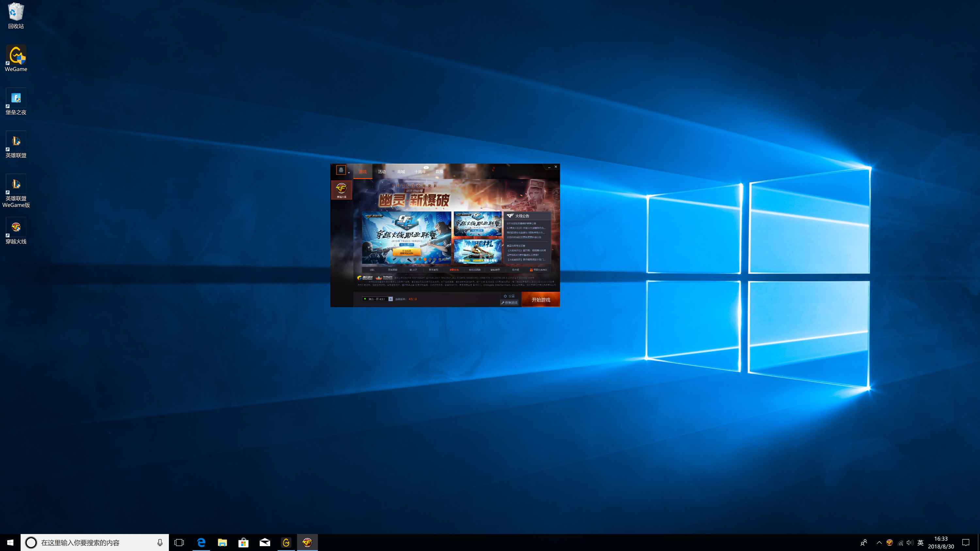The width and height of the screenshot is (980, 551).
Task: Click the gift box quick-link at bar end
Action: coord(539,270)
